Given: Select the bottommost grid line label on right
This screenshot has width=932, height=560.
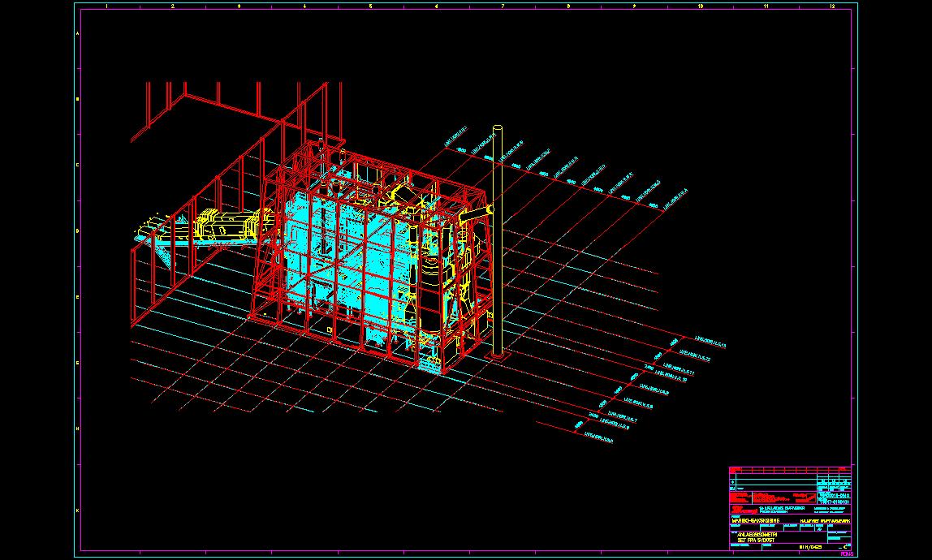Looking at the screenshot, I should point(598,439).
